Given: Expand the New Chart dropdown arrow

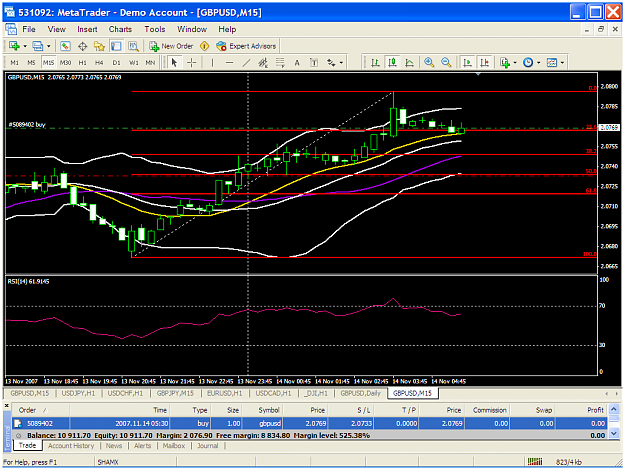Looking at the screenshot, I should [25, 46].
